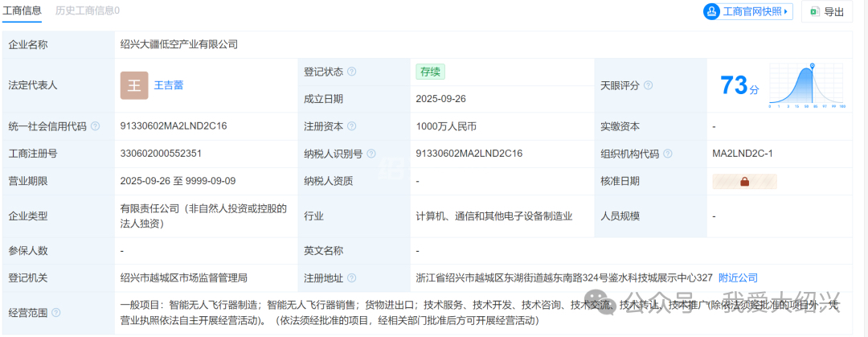Image resolution: width=868 pixels, height=337 pixels.
Task: Switch to 工商信息 tab
Action: click(23, 10)
